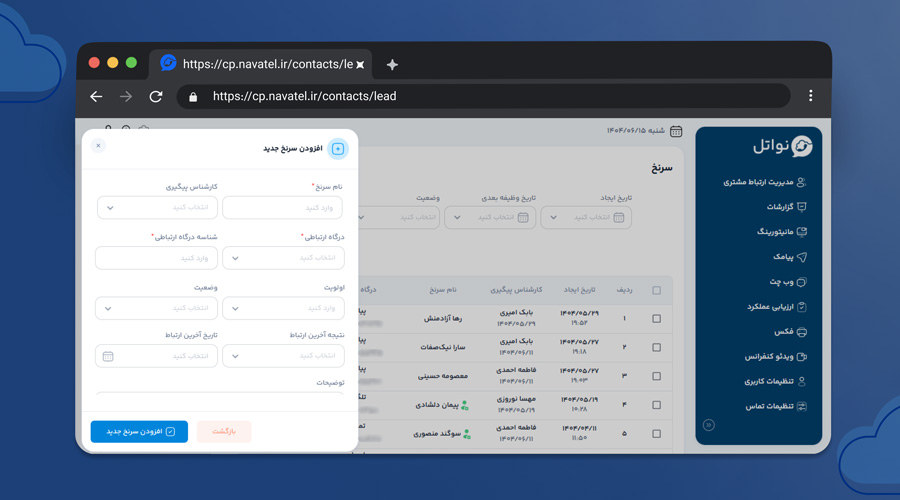Click the green user icon beside سوگند منصوری
Image resolution: width=900 pixels, height=500 pixels.
click(467, 434)
